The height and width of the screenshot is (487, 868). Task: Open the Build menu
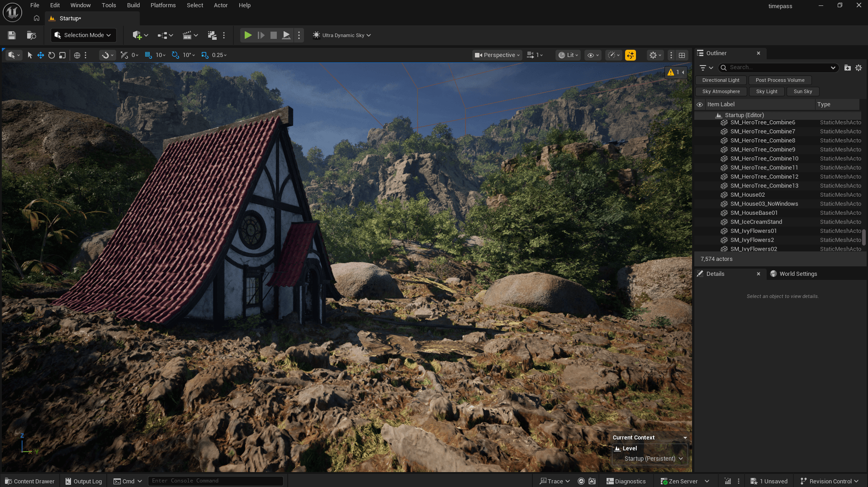tap(133, 5)
